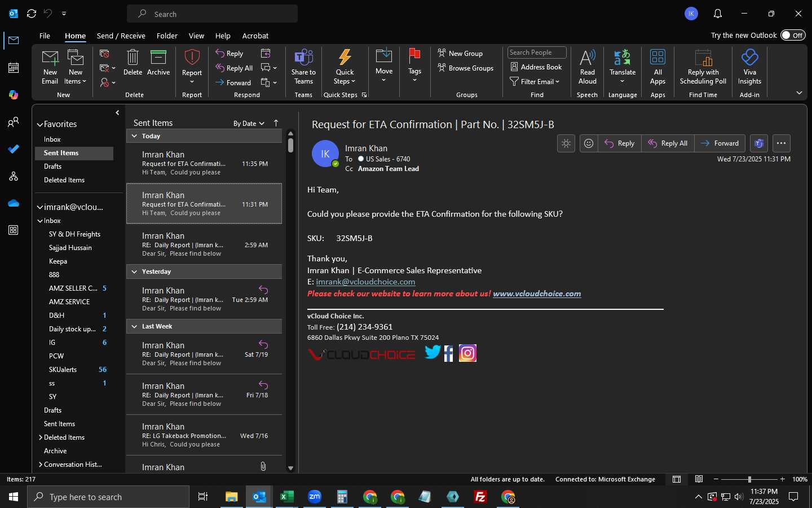Click Browse Groups
The height and width of the screenshot is (508, 812).
pos(466,68)
